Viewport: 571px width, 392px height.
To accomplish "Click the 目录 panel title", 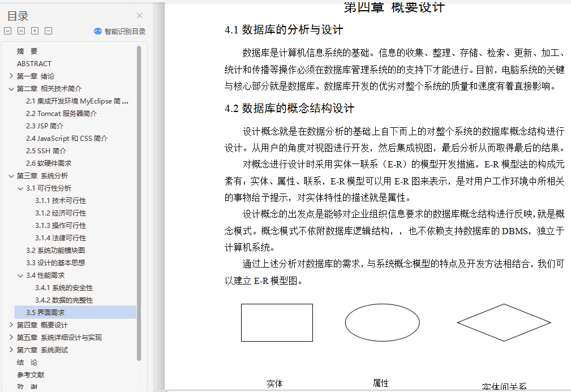I will tap(18, 16).
